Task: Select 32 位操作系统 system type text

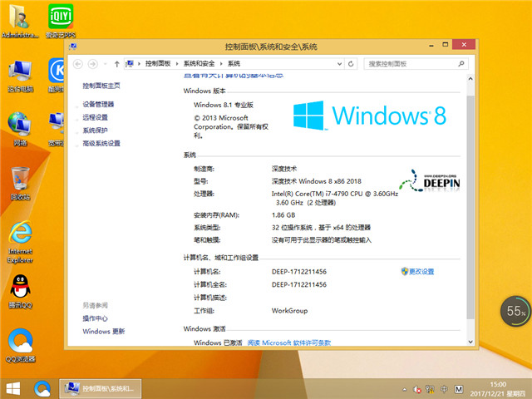Action: (321, 227)
